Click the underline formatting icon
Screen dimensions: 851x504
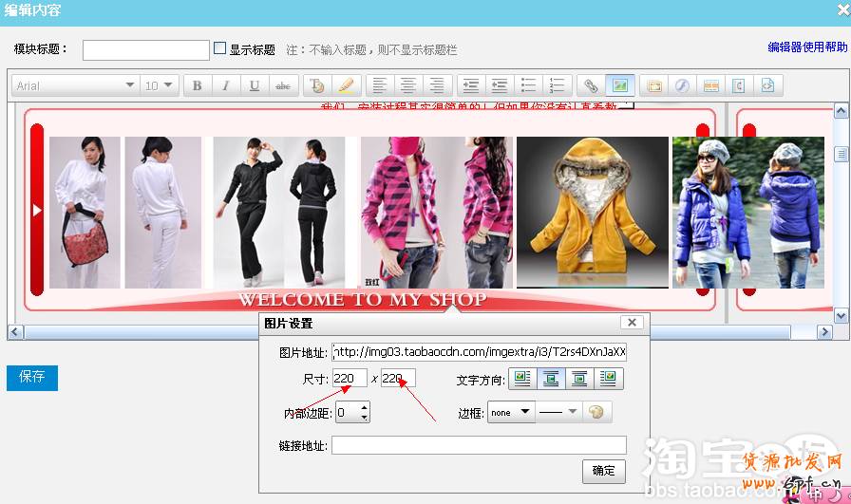point(255,85)
